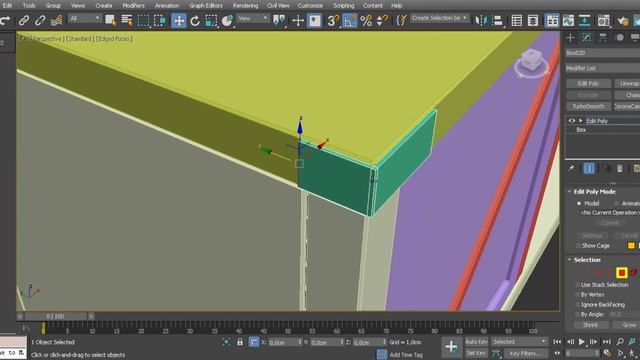Click Select and Place tool
640x360 pixels.
coord(227,20)
